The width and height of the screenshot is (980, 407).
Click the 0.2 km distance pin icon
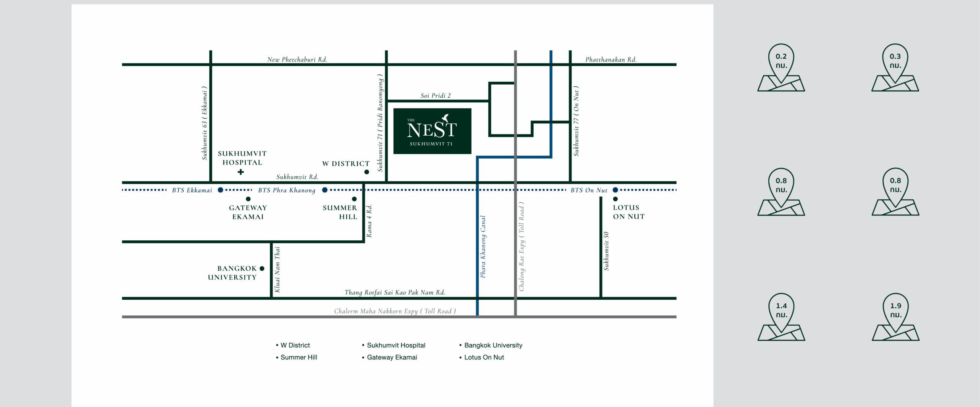tap(781, 68)
